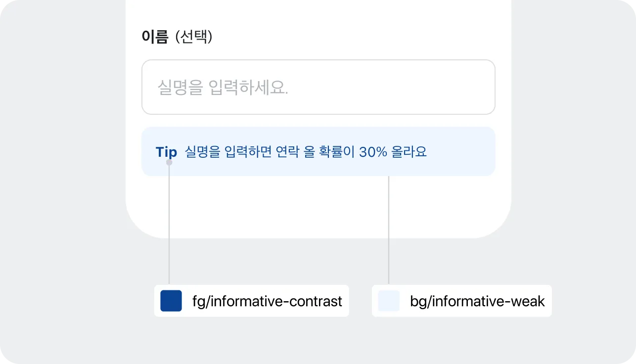Click the fg/informative-contrast dark blue color swatch
Screen dimensions: 636x364
[171, 301]
